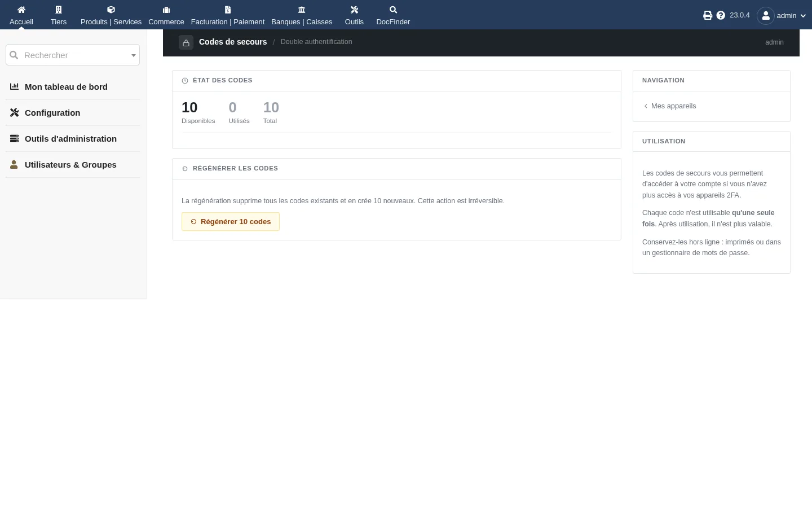Click the admin user avatar icon
This screenshot has height=508, width=812.
[x=765, y=16]
